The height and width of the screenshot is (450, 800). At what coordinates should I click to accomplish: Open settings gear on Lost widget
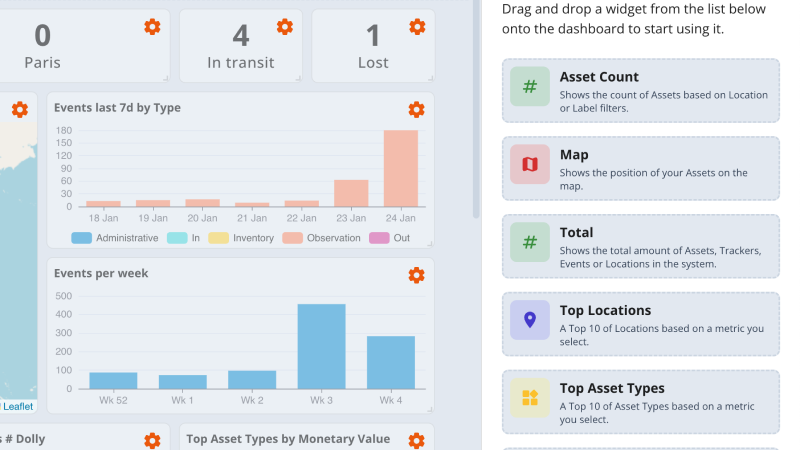tap(417, 27)
